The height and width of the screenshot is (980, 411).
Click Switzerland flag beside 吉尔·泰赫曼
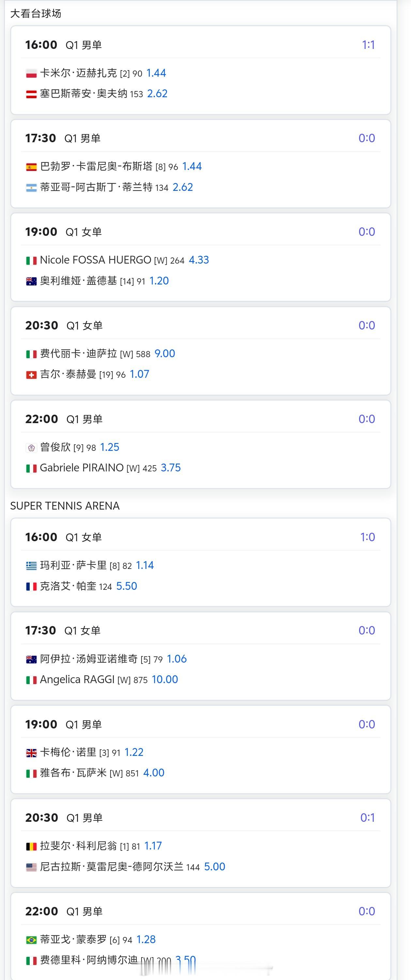[31, 375]
